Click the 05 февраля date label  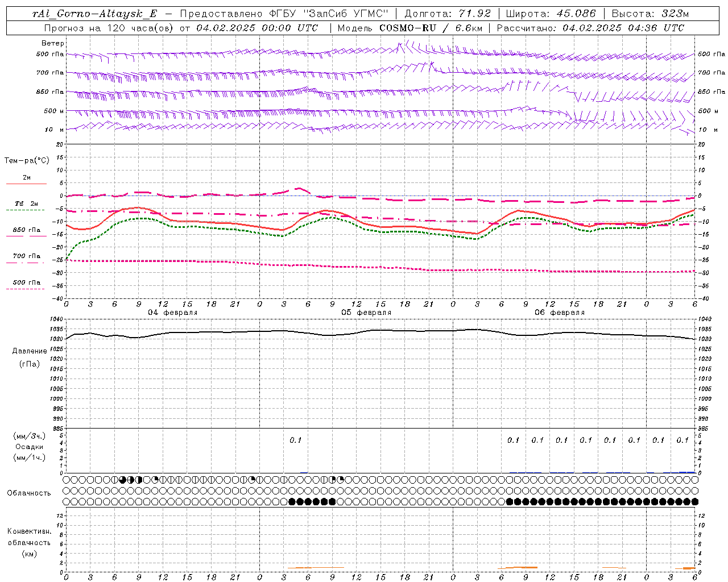coord(366,313)
